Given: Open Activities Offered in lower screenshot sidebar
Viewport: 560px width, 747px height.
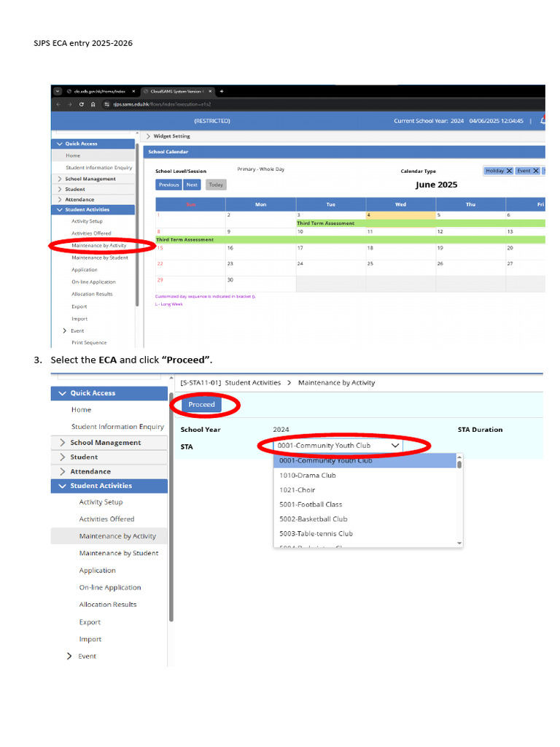Looking at the screenshot, I should tap(106, 519).
